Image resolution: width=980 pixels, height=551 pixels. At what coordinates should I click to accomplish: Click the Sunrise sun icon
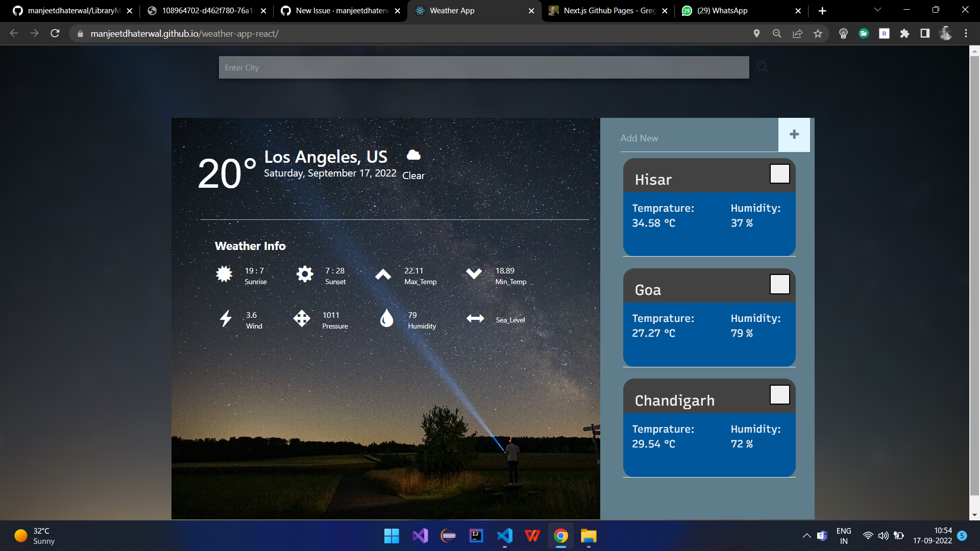pos(224,274)
